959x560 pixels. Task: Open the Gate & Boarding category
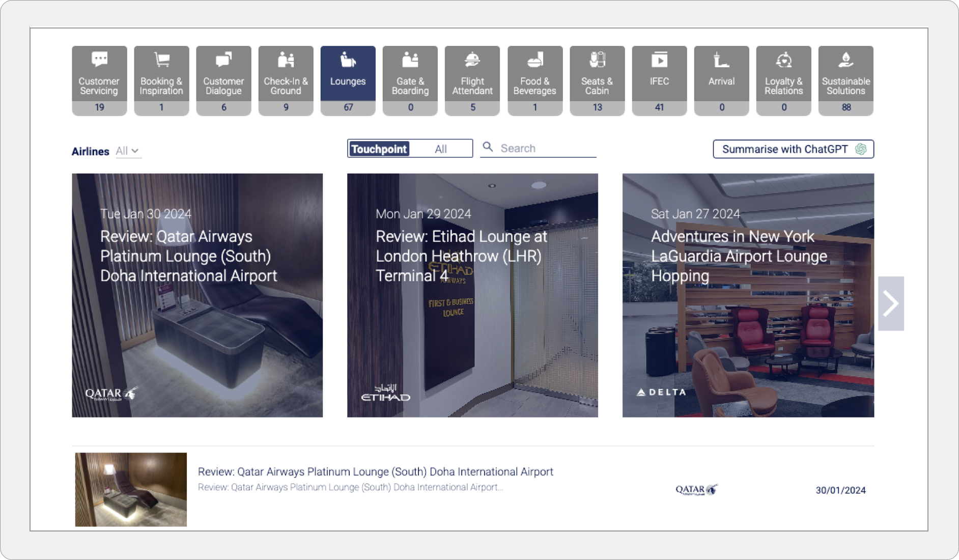410,80
